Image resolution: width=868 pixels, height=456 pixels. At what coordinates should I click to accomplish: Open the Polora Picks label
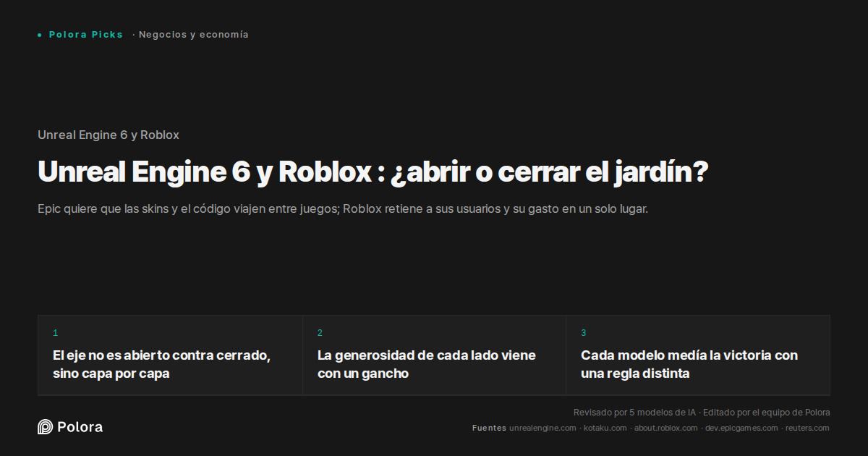pyautogui.click(x=86, y=35)
